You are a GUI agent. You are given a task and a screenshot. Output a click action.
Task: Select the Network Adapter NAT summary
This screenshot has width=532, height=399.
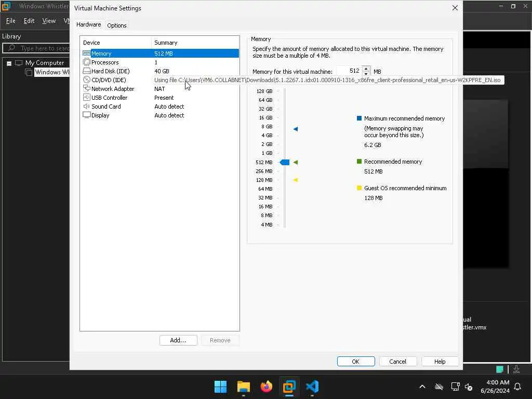pos(159,88)
